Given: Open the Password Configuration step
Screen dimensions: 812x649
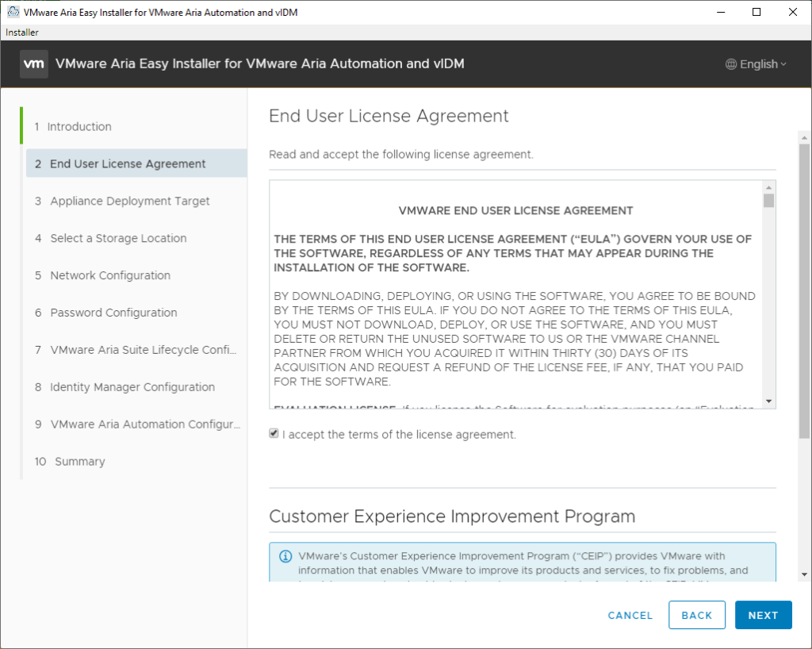Looking at the screenshot, I should coord(113,313).
